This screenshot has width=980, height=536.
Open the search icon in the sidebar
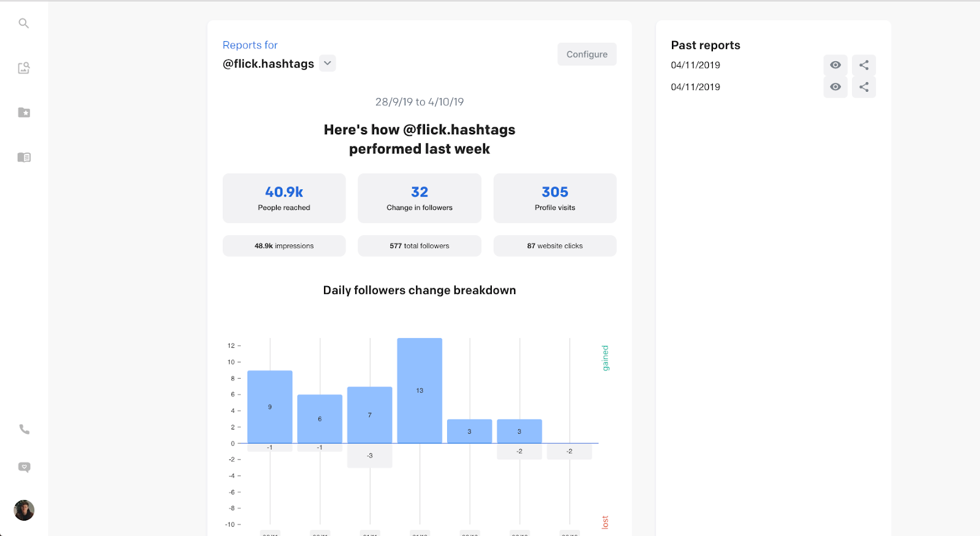[24, 23]
